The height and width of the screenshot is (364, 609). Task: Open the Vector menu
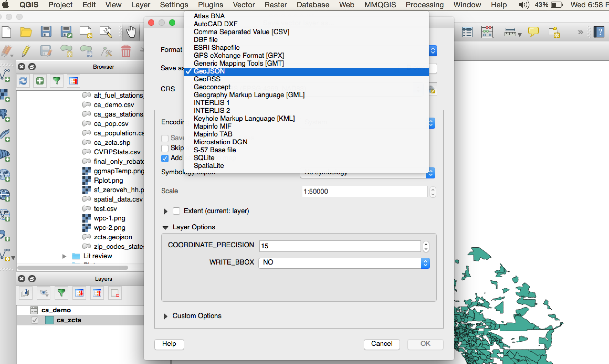[244, 5]
